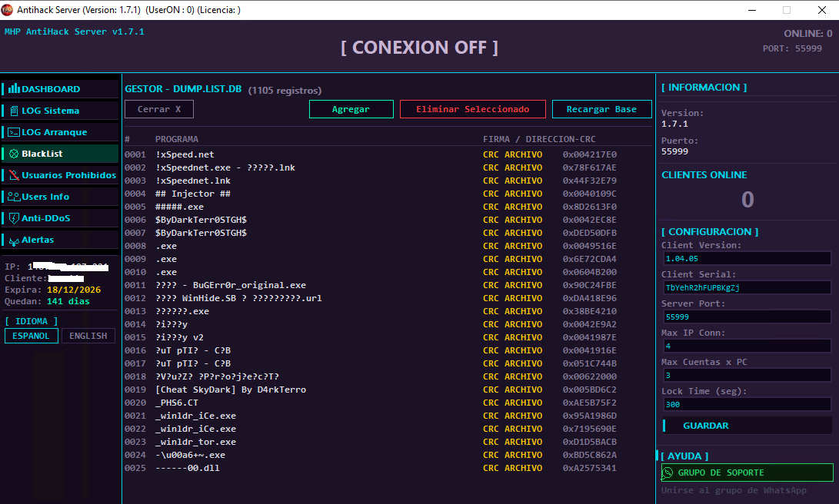Select row 0004 ## Injector ##

(x=388, y=194)
